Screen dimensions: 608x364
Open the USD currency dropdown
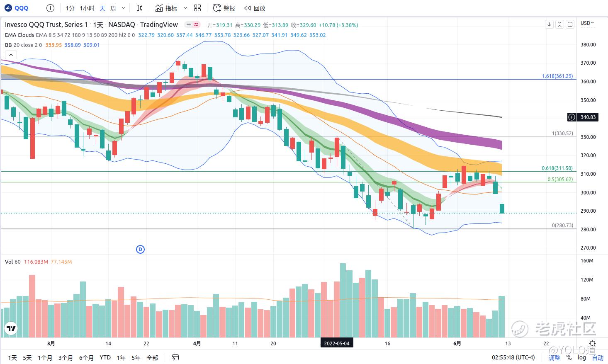pyautogui.click(x=587, y=23)
